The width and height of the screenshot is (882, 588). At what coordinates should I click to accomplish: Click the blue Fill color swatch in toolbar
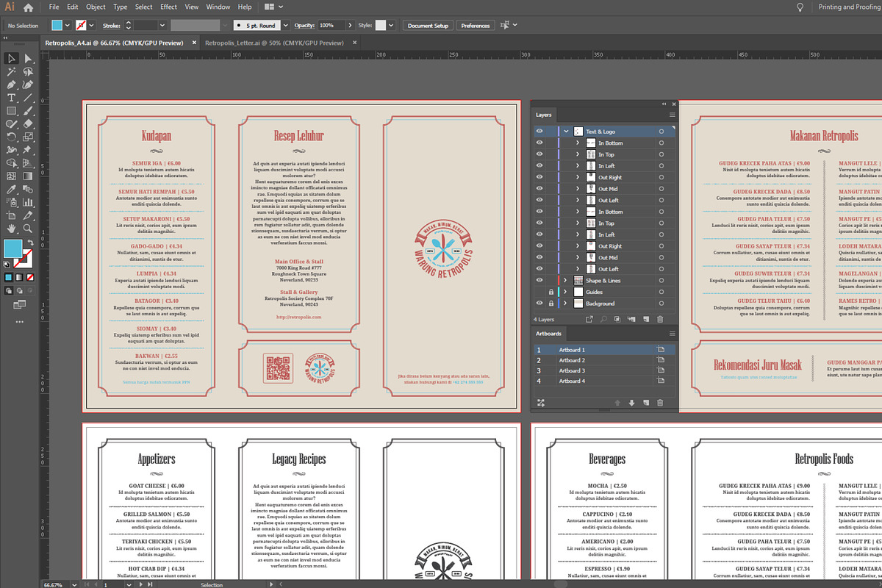pyautogui.click(x=12, y=248)
